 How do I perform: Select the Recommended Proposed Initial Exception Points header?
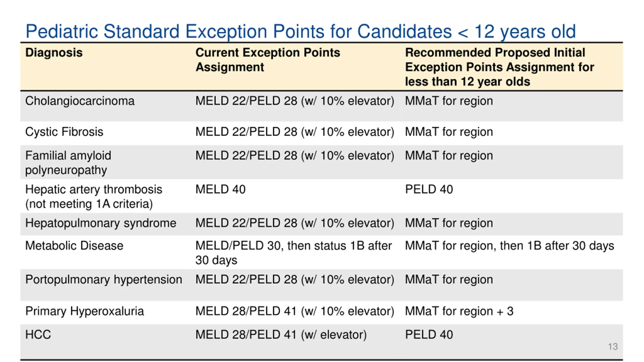point(499,67)
